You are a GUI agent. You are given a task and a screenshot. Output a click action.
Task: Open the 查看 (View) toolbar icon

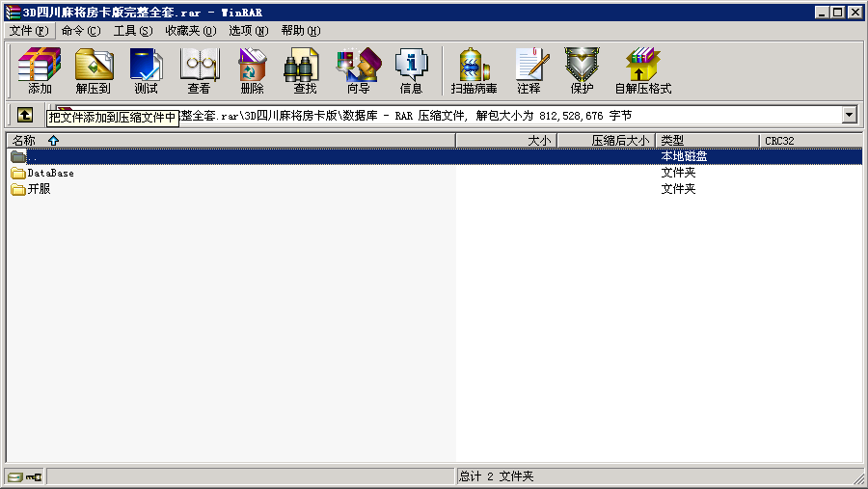[200, 70]
